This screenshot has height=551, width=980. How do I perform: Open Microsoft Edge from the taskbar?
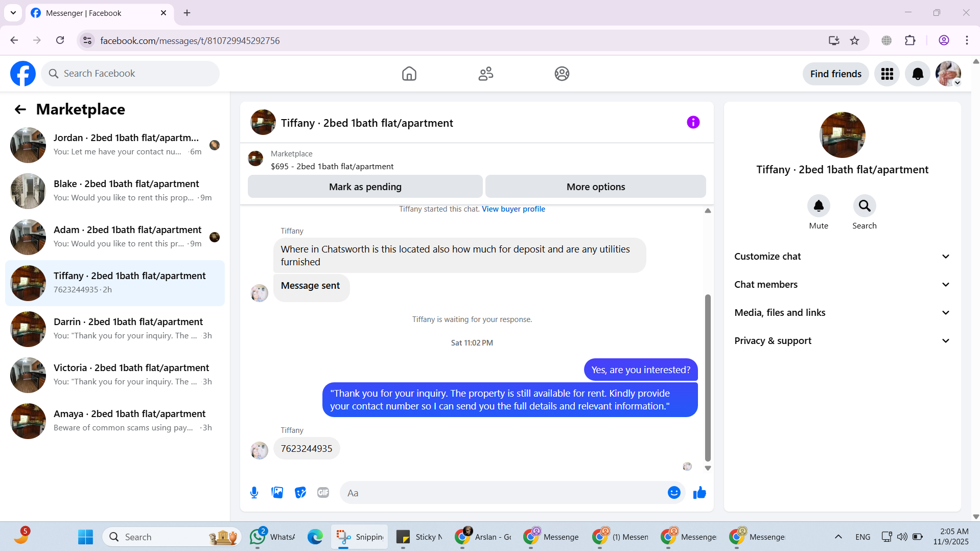pos(315,537)
